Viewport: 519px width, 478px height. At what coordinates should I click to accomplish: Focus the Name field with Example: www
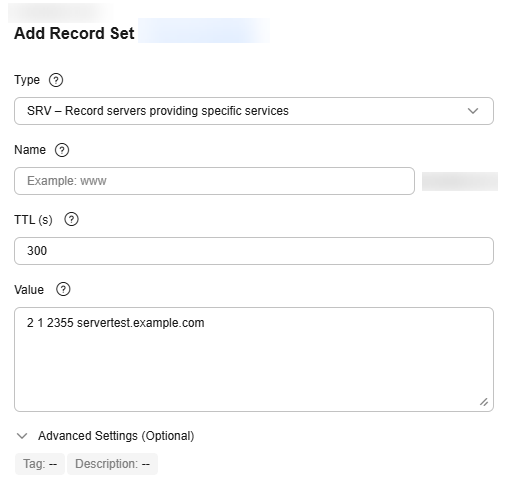pyautogui.click(x=214, y=181)
